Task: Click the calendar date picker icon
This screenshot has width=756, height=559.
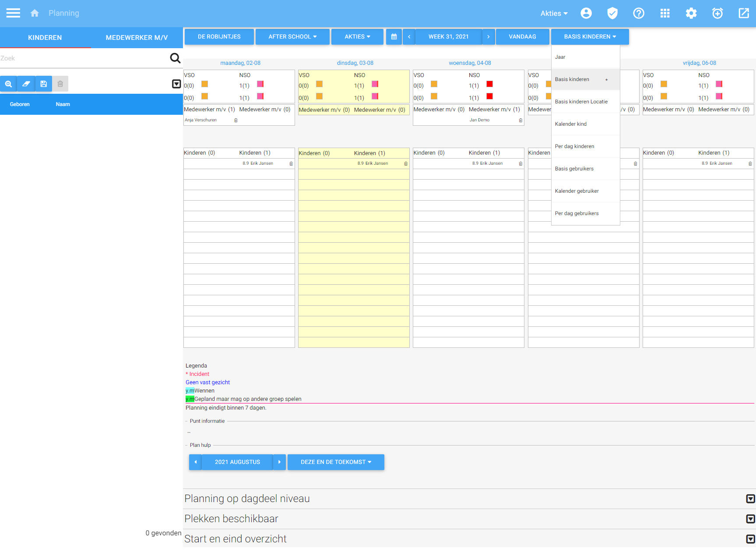Action: pos(394,37)
